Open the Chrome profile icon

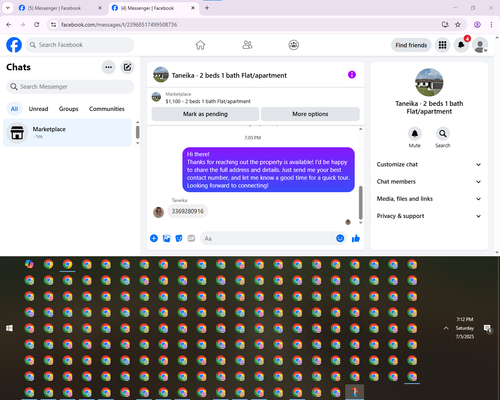[x=477, y=25]
